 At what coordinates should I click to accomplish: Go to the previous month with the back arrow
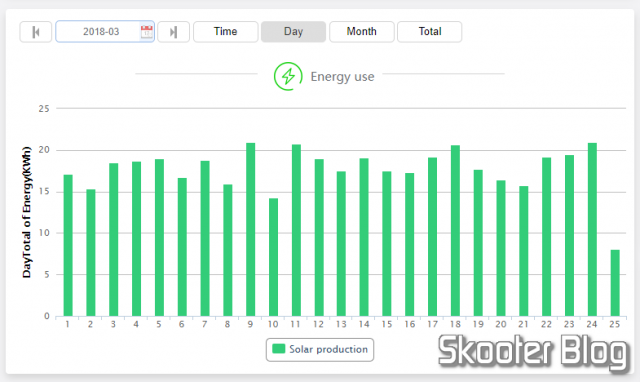tap(36, 32)
